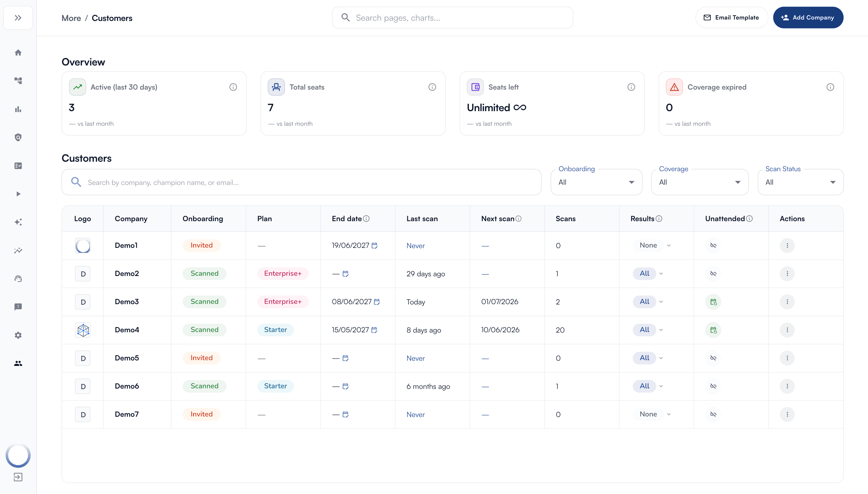Open actions menu for Demo5

click(x=787, y=358)
